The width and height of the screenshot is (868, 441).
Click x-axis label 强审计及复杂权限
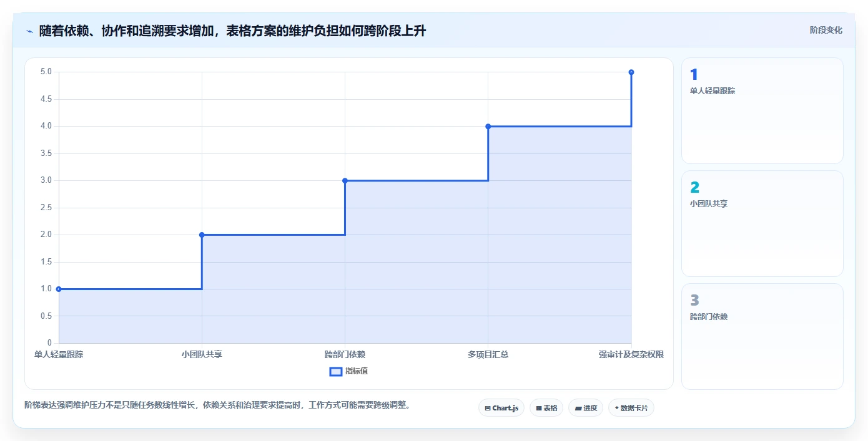[631, 354]
